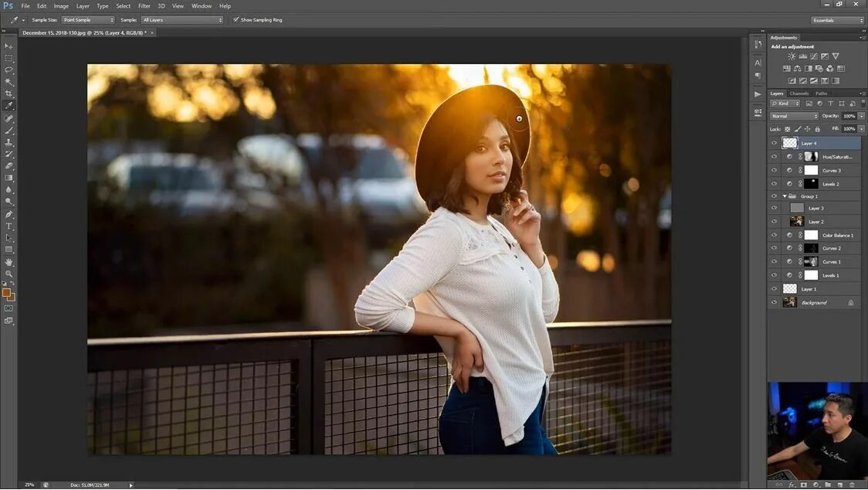
Task: Open the Filter menu
Action: 144,6
